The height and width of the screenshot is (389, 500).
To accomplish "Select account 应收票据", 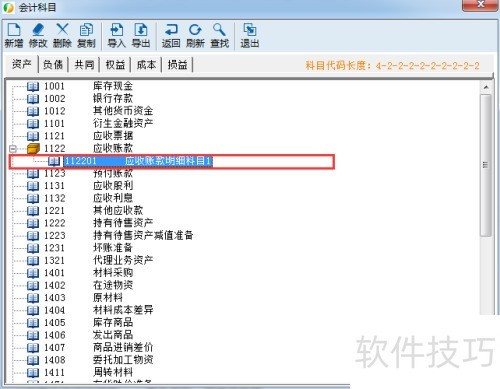I will click(113, 136).
